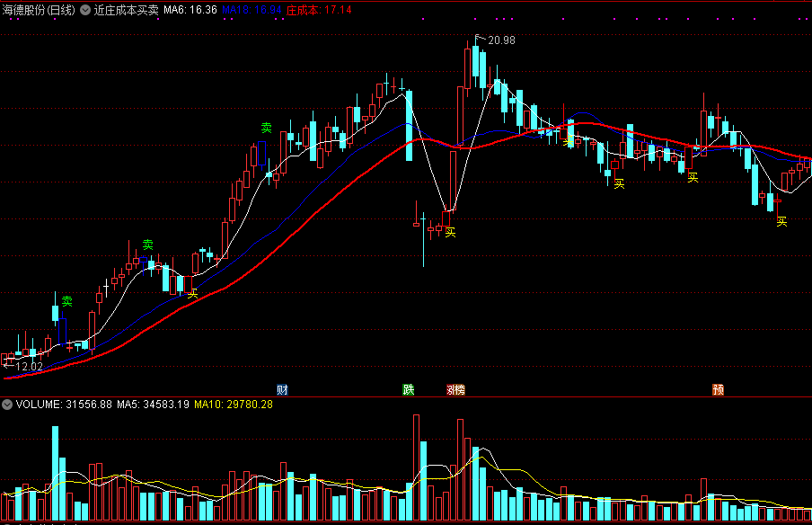Select the candlestick at the 20.98 peak

click(x=475, y=60)
